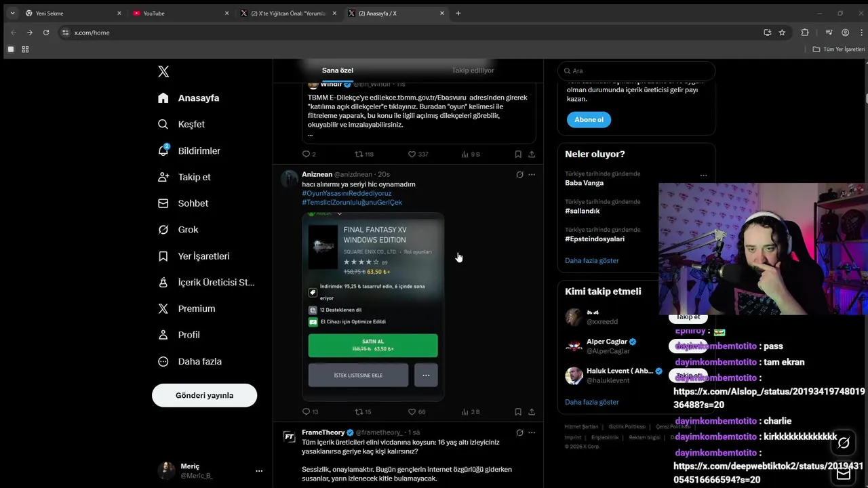Screen dimensions: 868x488
Task: Open Gizlilik Politikası footer link
Action: 627,427
